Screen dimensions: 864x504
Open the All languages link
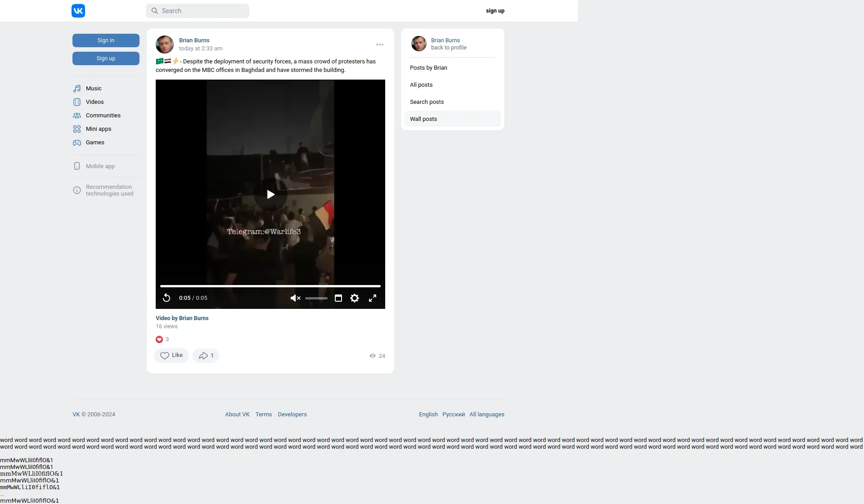pyautogui.click(x=487, y=415)
